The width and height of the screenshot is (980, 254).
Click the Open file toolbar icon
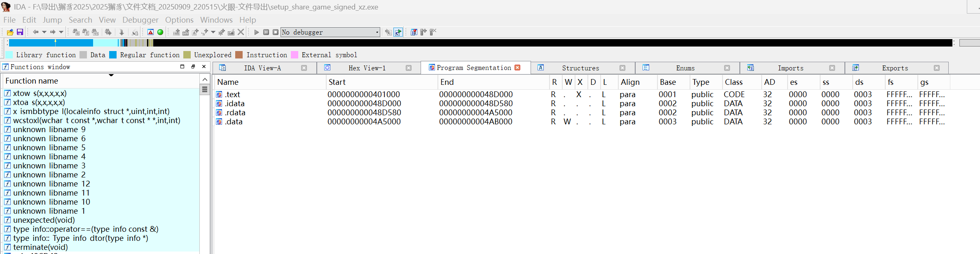[x=10, y=32]
